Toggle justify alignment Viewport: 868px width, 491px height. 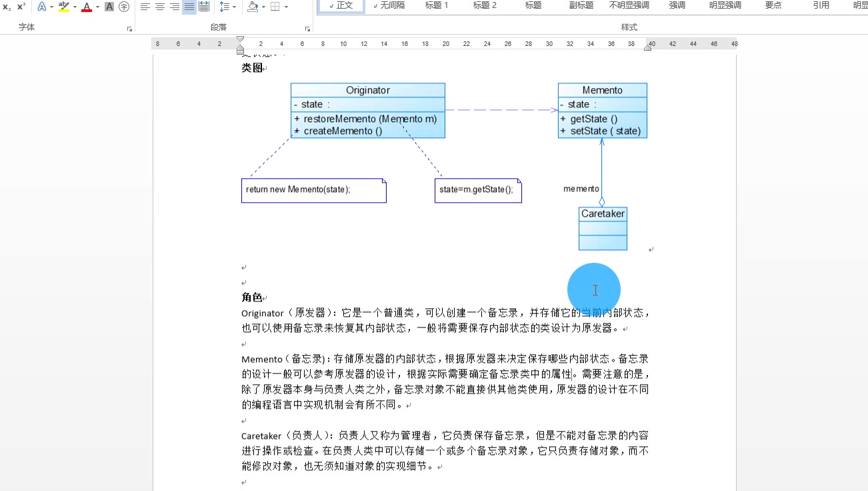[189, 7]
